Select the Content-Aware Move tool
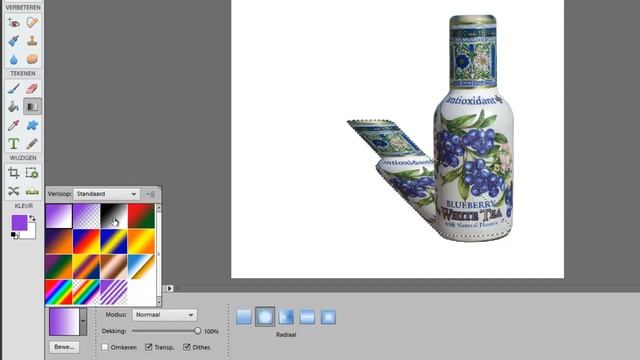Screen dimensions: 640x360 (13, 191)
